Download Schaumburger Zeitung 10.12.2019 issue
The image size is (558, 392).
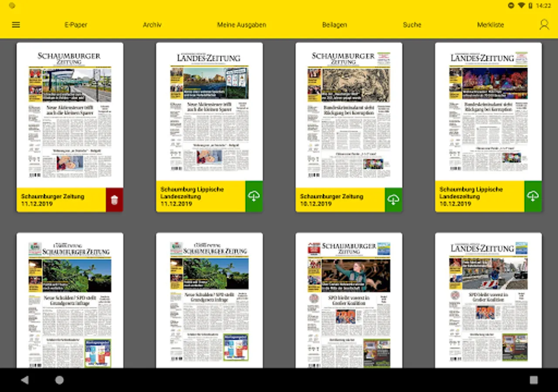tap(393, 200)
